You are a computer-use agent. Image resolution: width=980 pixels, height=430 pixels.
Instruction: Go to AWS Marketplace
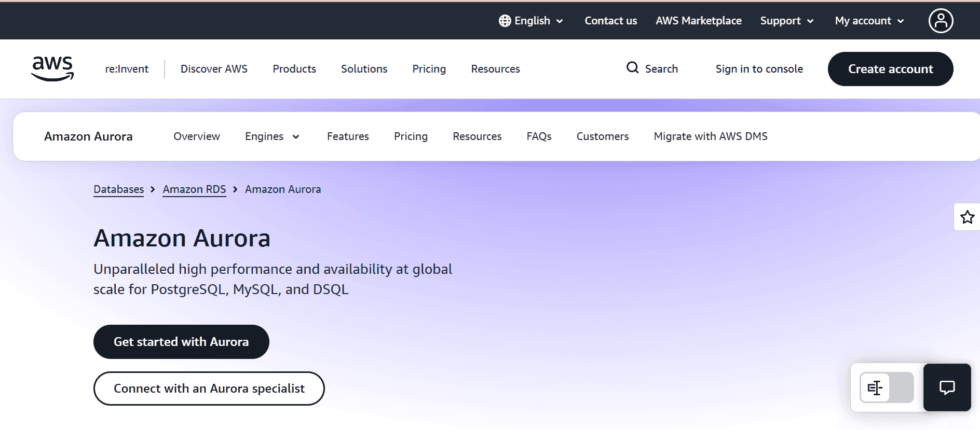click(698, 21)
